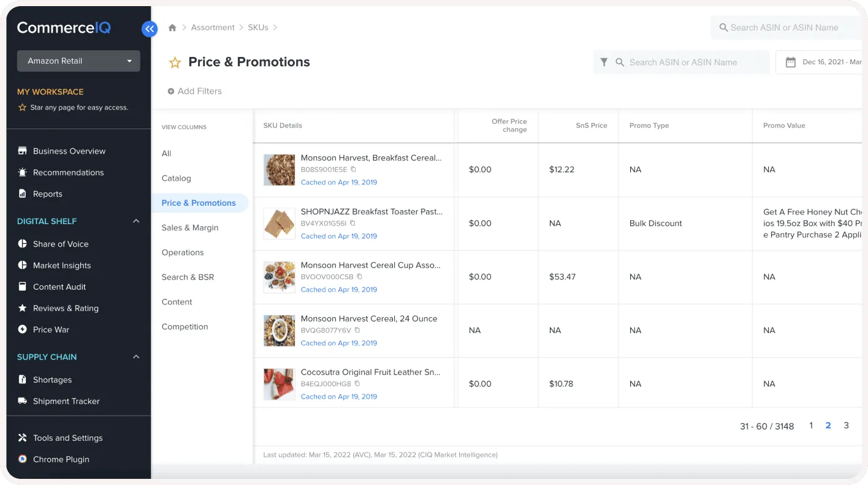The width and height of the screenshot is (868, 485).
Task: Select the Sales & Margin column view
Action: pyautogui.click(x=190, y=228)
